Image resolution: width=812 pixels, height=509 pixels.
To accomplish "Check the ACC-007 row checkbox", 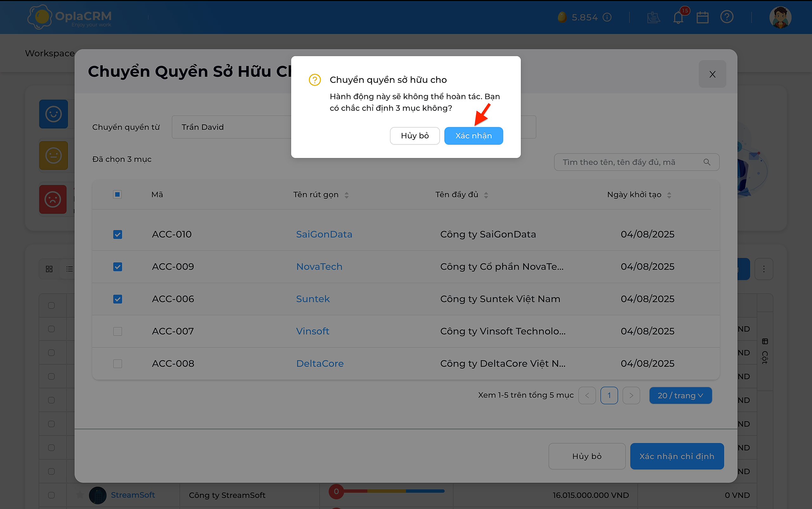I will click(117, 331).
